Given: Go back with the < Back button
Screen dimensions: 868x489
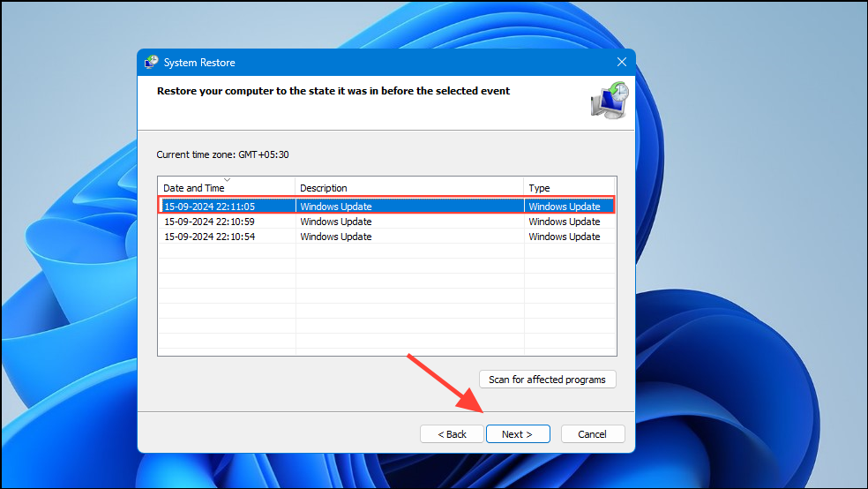Looking at the screenshot, I should (452, 434).
